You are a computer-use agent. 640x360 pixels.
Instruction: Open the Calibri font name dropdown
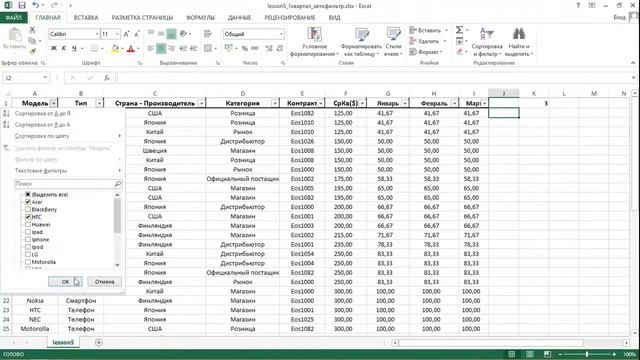pos(97,34)
